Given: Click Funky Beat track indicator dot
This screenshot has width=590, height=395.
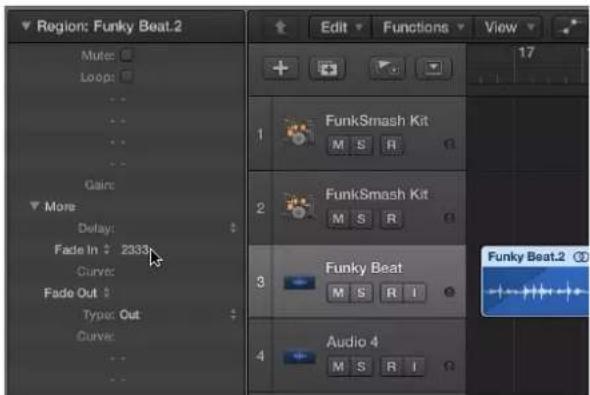Looking at the screenshot, I should coord(449,292).
